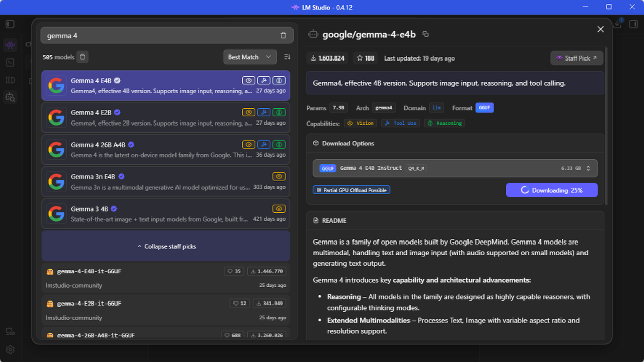Click the 188 stars button

point(366,58)
